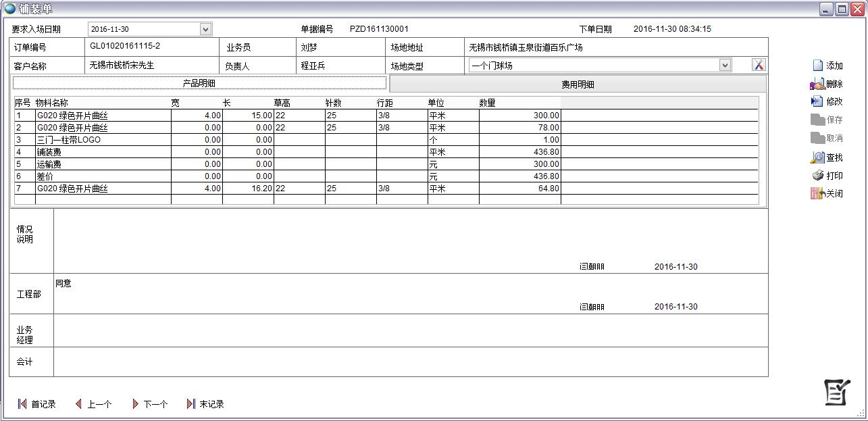
Task: Click the red X clear icon beside 场地类型
Action: coord(759,65)
